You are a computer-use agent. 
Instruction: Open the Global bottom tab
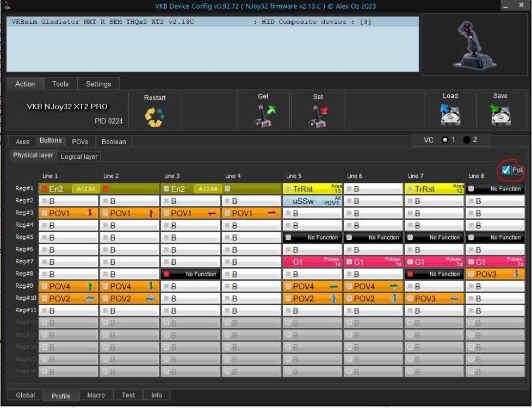[26, 395]
